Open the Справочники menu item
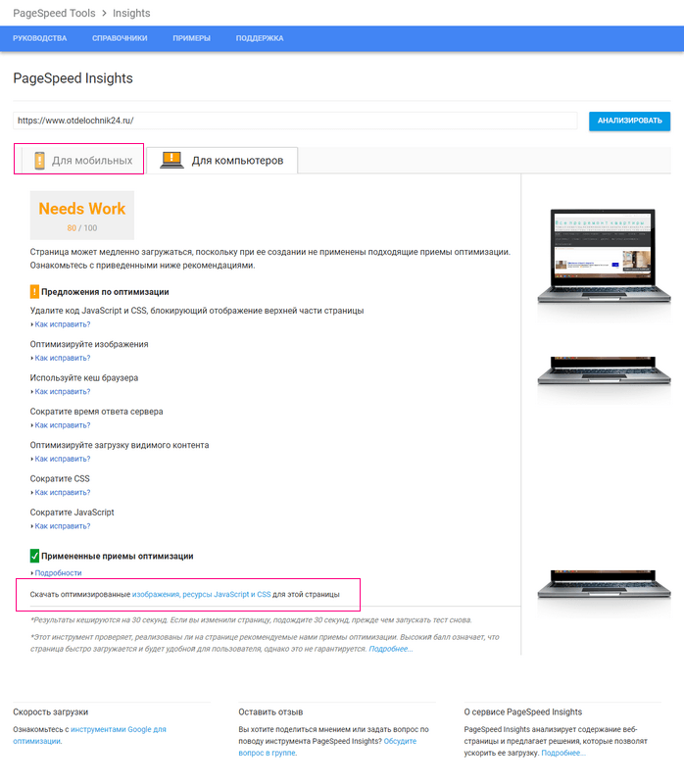 click(x=120, y=38)
